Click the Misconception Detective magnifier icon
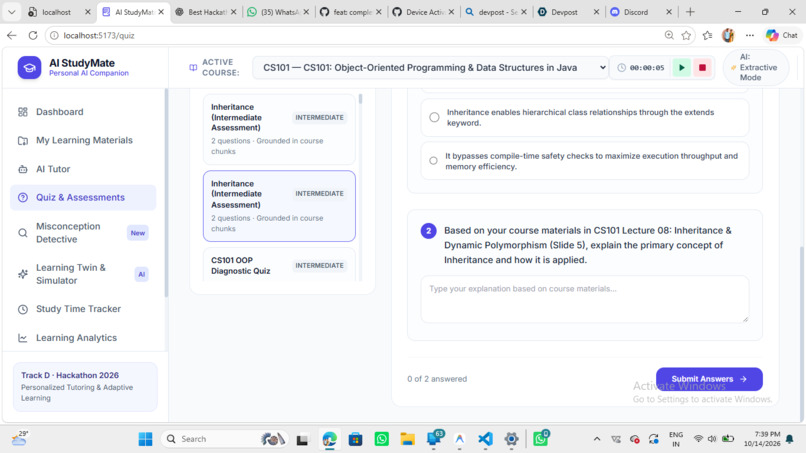Image resolution: width=806 pixels, height=453 pixels. (x=23, y=233)
